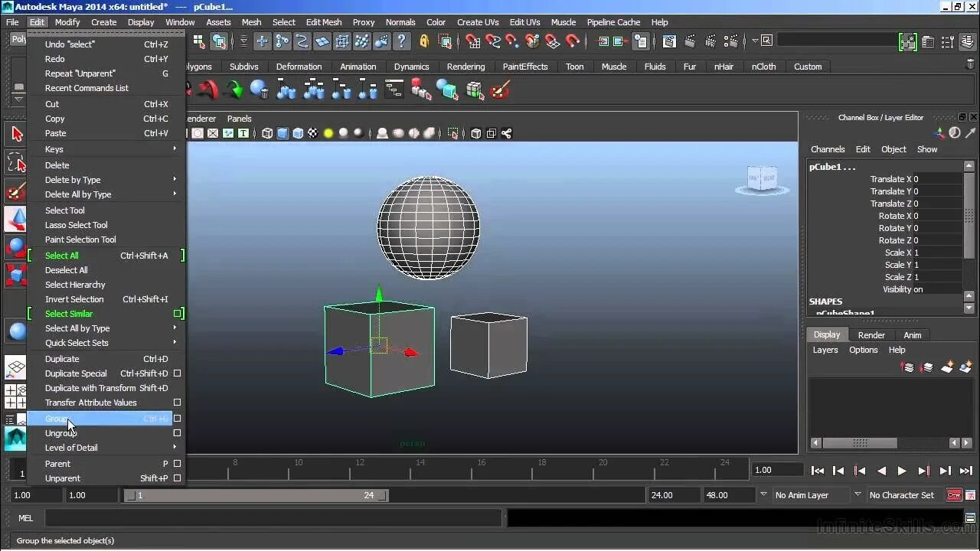
Task: Expand the Keys submenu
Action: (106, 149)
